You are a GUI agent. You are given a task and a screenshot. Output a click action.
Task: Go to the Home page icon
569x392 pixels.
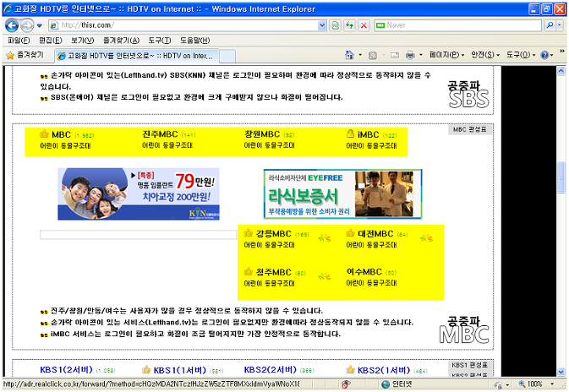349,55
